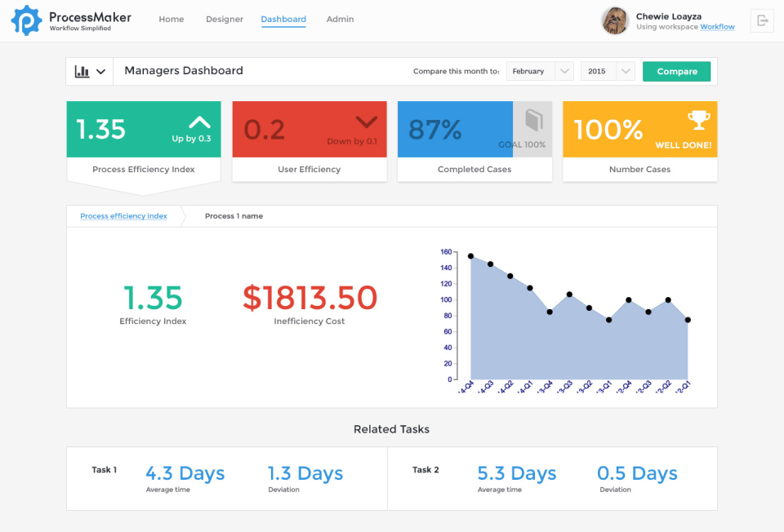Click the Process efficiency index breadcrumb
The height and width of the screenshot is (532, 784).
[123, 215]
